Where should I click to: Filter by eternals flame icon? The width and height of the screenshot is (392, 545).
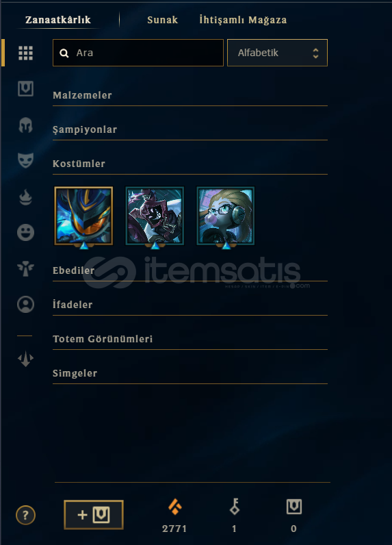(x=26, y=197)
